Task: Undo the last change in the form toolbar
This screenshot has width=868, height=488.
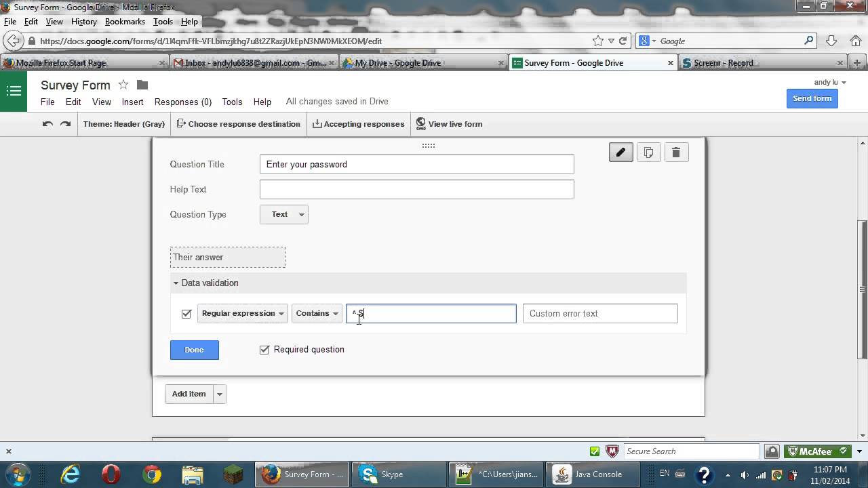Action: point(47,124)
